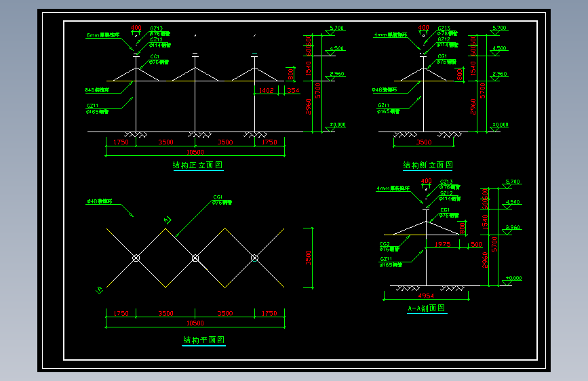Screen dimensions: 588x381
Task: Click 10500 total under the front elevation
Action: click(195, 152)
